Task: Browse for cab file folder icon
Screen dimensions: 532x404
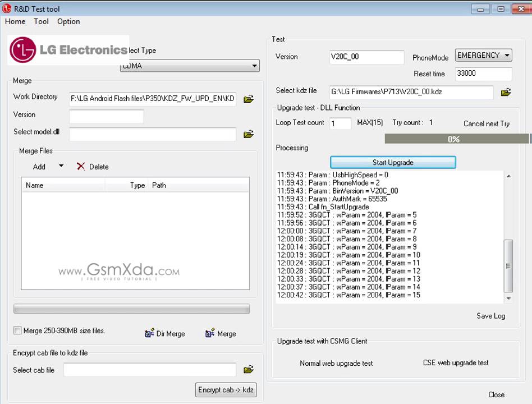Action: [x=249, y=369]
